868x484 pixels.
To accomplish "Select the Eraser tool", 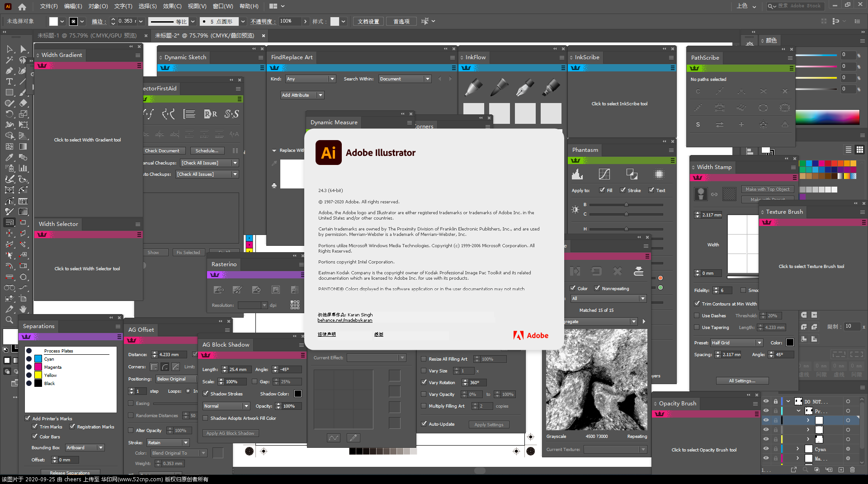I will 23,103.
